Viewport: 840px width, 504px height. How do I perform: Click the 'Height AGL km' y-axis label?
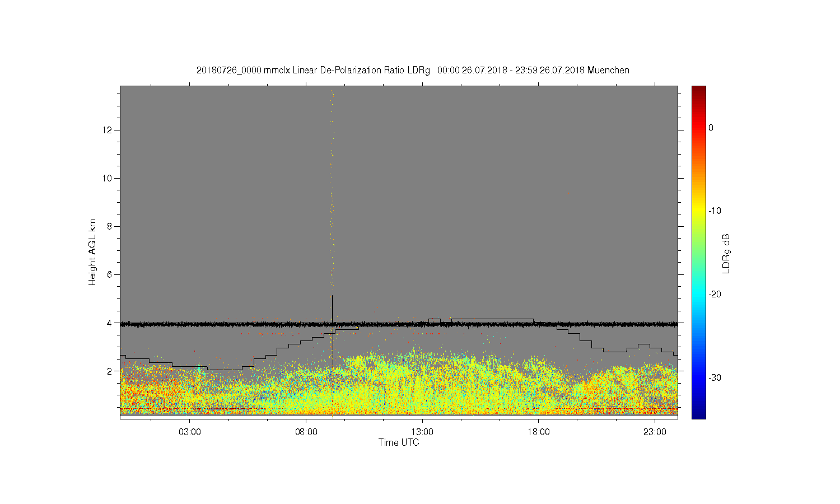coord(92,252)
